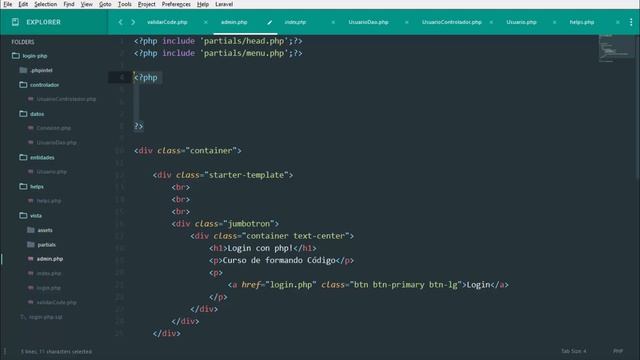
Task: Open the Laravel menu
Action: click(224, 4)
